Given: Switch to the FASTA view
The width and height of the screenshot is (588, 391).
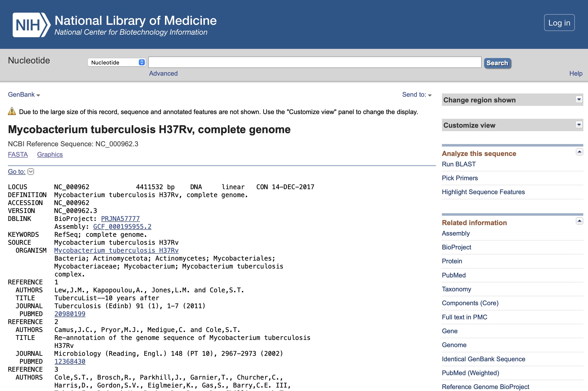Looking at the screenshot, I should pos(18,154).
